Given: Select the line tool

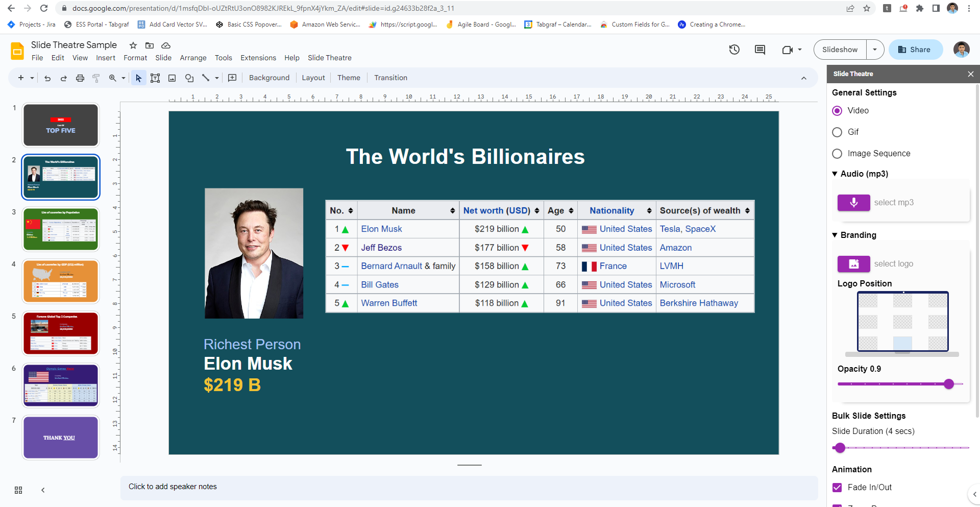Looking at the screenshot, I should [206, 78].
